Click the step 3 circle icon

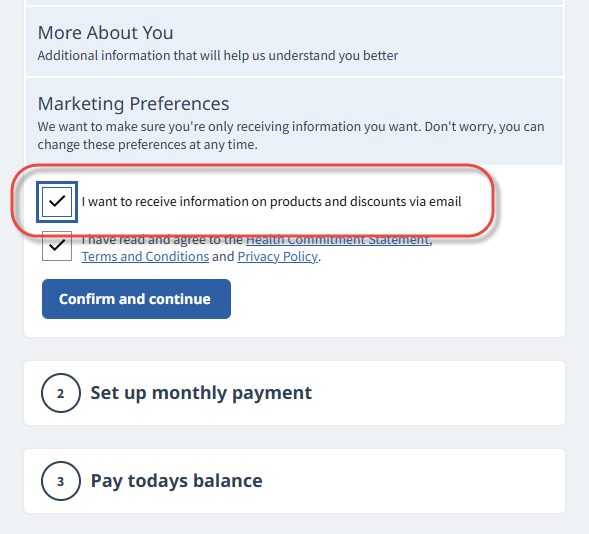(60, 481)
